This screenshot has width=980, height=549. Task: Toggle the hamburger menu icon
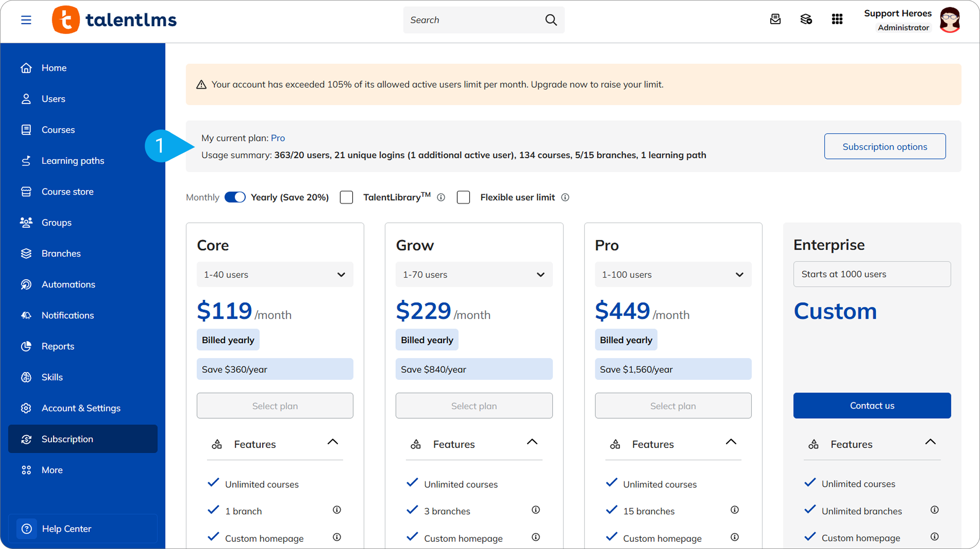[26, 20]
